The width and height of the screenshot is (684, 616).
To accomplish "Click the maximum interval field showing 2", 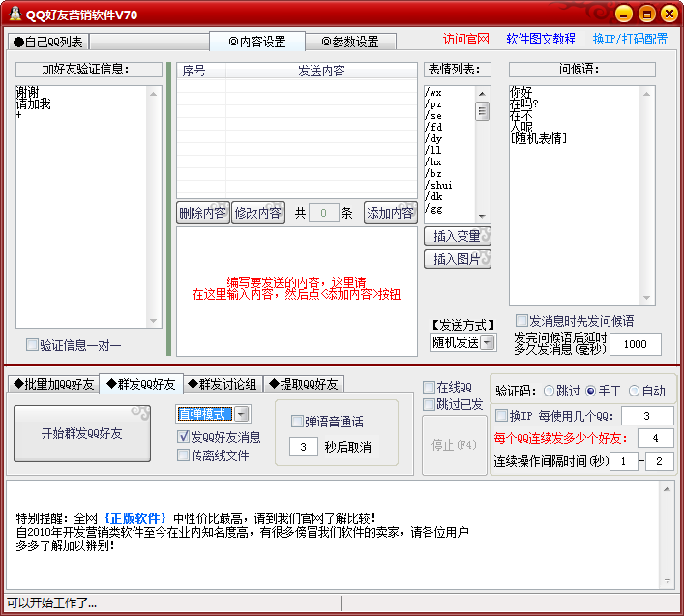I will (x=659, y=461).
